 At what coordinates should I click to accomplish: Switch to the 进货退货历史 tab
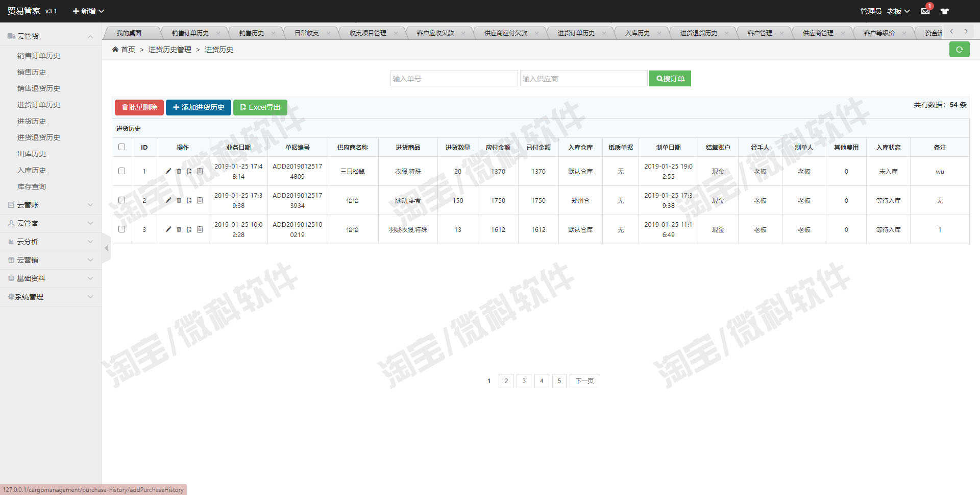click(x=698, y=33)
